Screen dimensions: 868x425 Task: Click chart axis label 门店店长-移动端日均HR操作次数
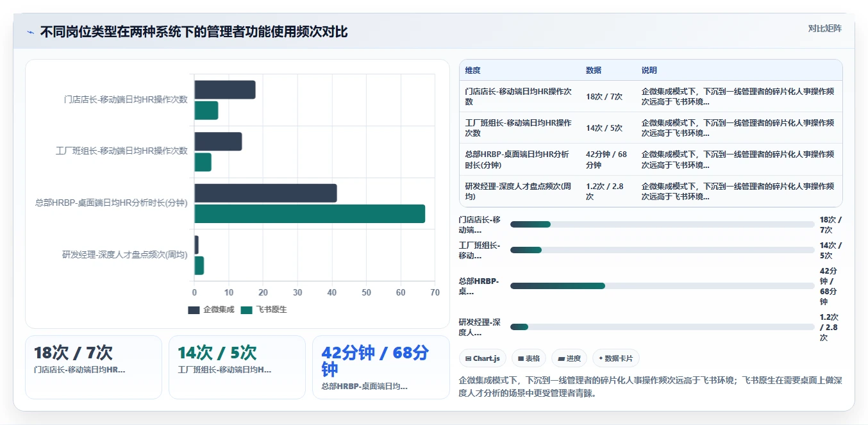(x=126, y=100)
